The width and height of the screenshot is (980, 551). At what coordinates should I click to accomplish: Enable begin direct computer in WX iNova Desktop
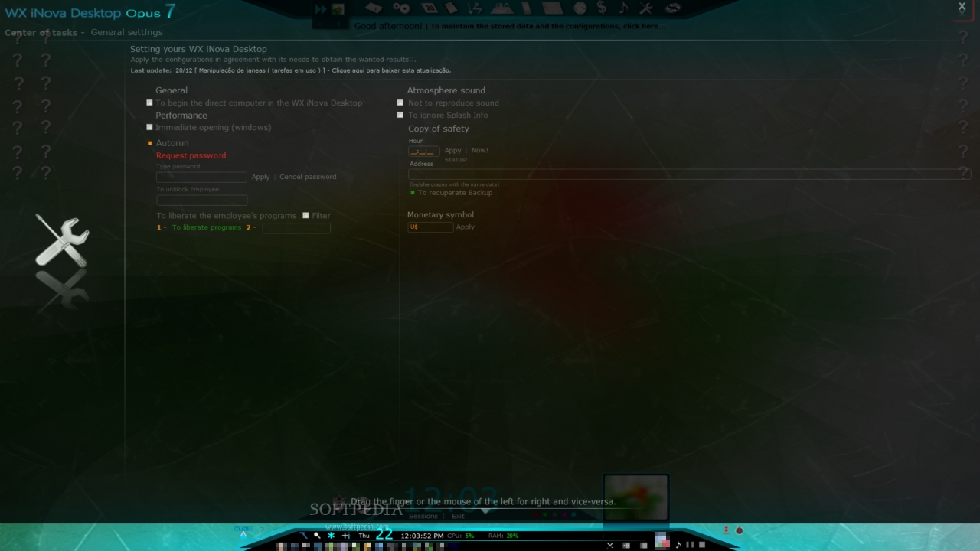tap(149, 103)
